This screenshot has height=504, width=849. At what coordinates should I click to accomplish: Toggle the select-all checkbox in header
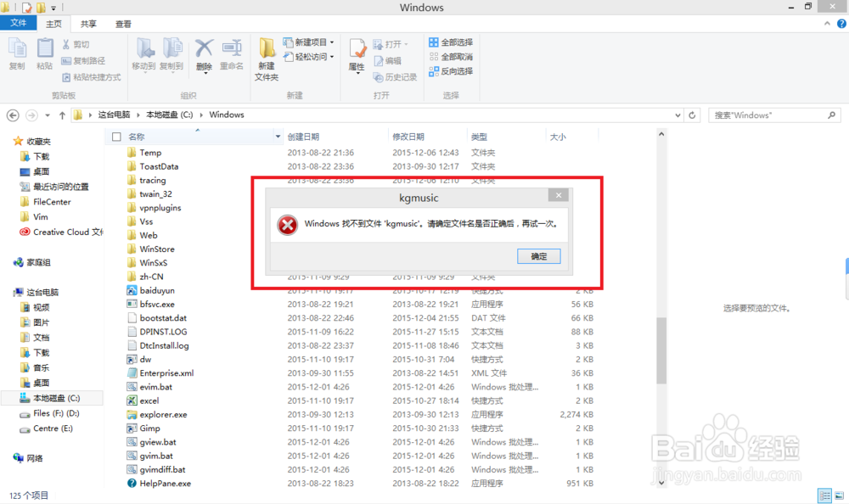116,137
